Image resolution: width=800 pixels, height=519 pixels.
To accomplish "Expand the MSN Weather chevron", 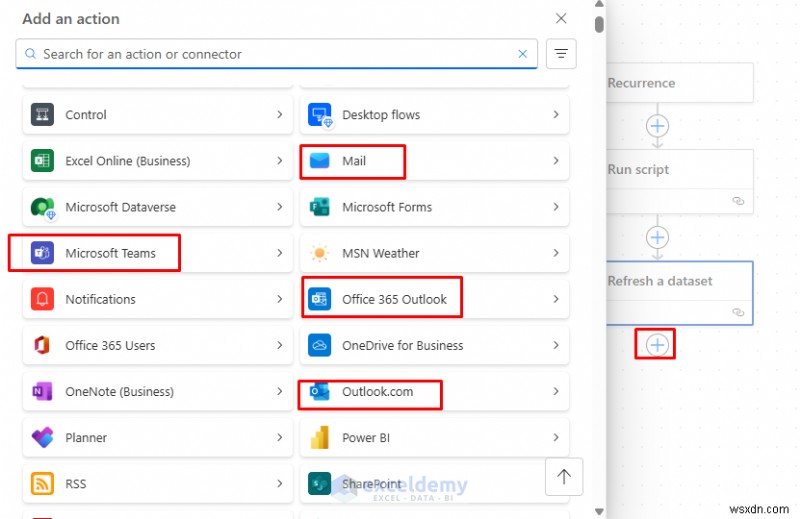I will (556, 253).
